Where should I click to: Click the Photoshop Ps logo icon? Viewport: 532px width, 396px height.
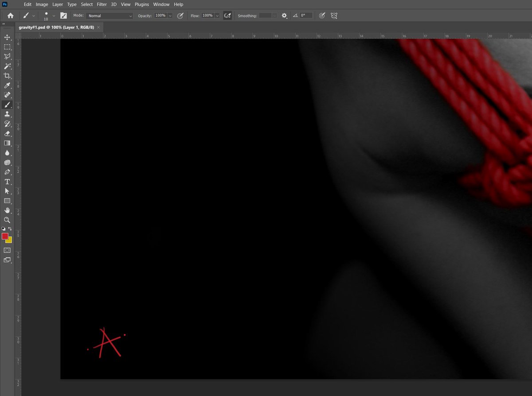coord(5,4)
